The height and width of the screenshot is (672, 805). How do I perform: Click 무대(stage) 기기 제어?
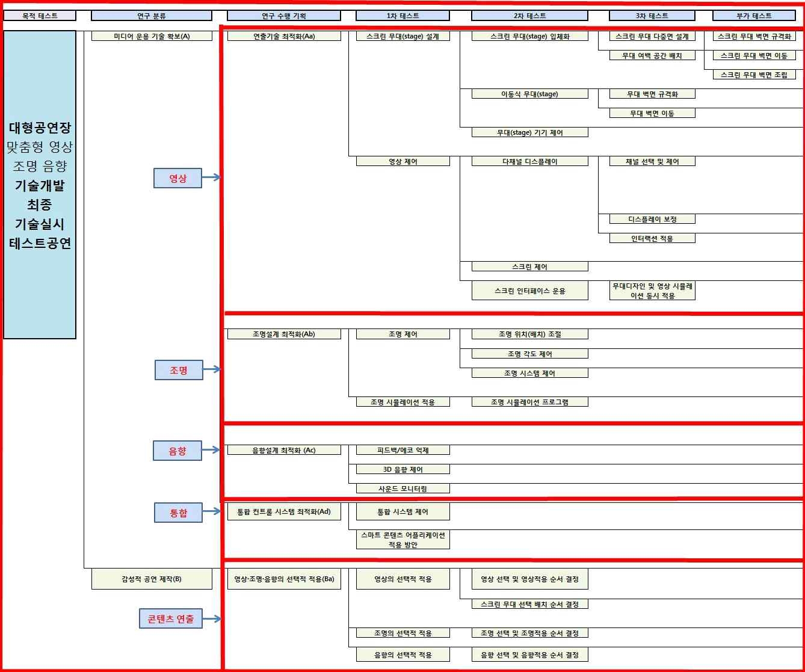(529, 132)
